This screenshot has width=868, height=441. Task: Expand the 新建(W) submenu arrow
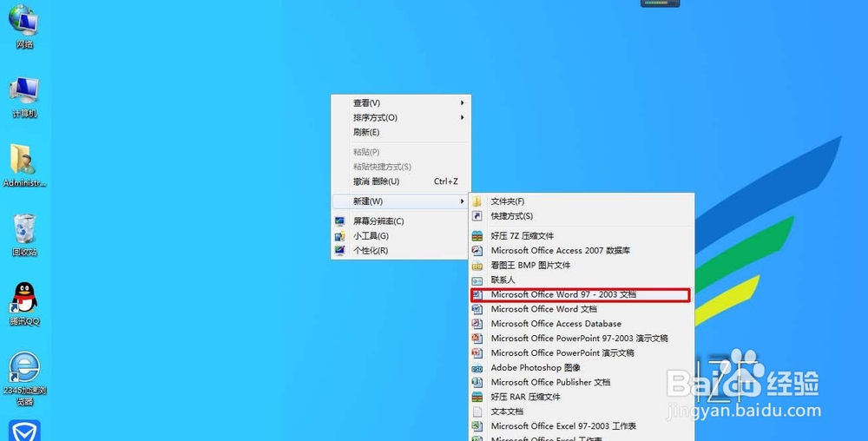(x=463, y=201)
